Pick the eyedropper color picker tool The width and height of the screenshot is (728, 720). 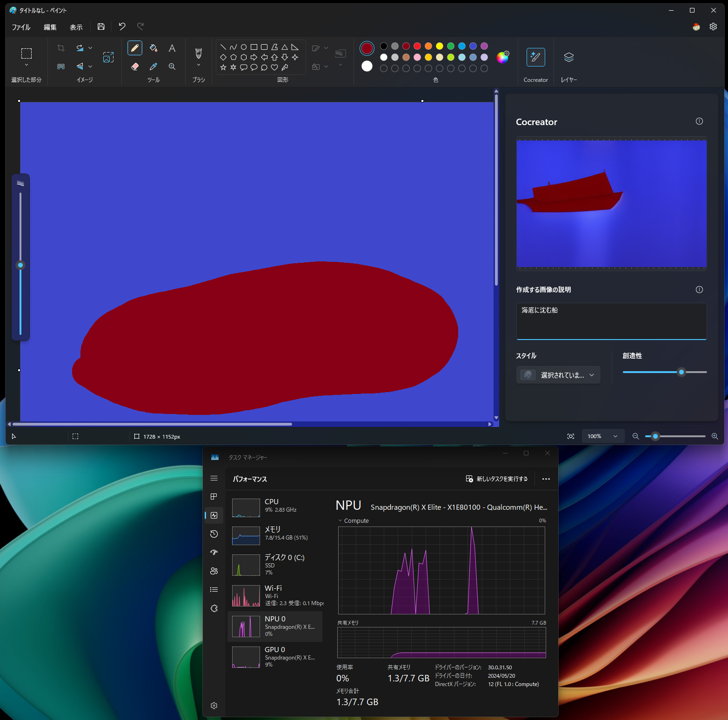[154, 67]
